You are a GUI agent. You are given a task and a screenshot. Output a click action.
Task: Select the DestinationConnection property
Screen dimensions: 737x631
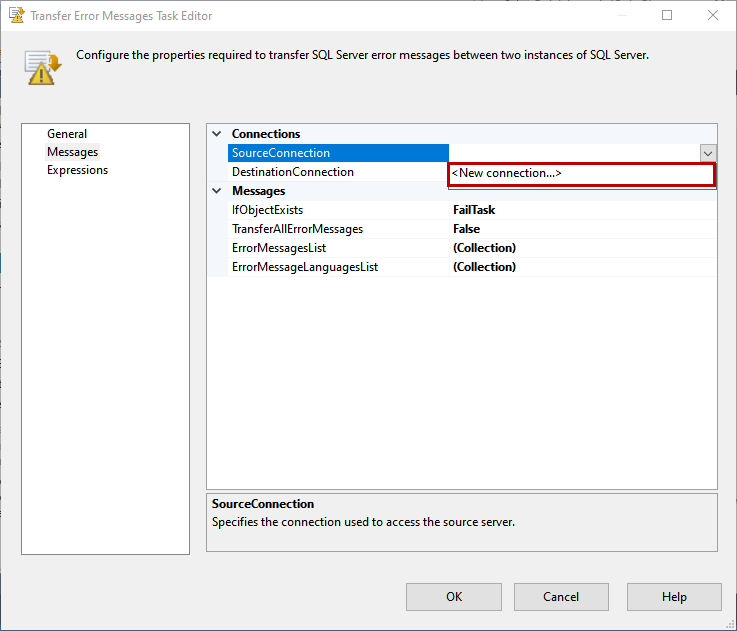click(293, 172)
